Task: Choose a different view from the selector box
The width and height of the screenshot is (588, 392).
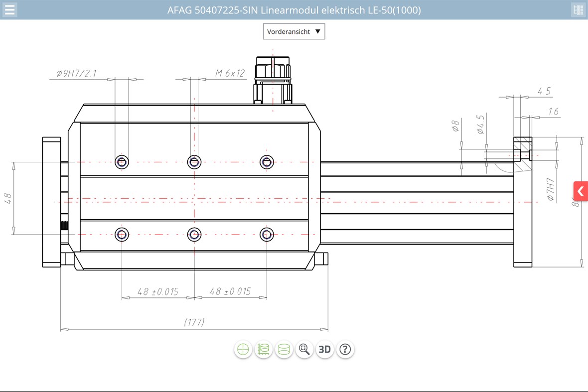Action: click(x=294, y=31)
